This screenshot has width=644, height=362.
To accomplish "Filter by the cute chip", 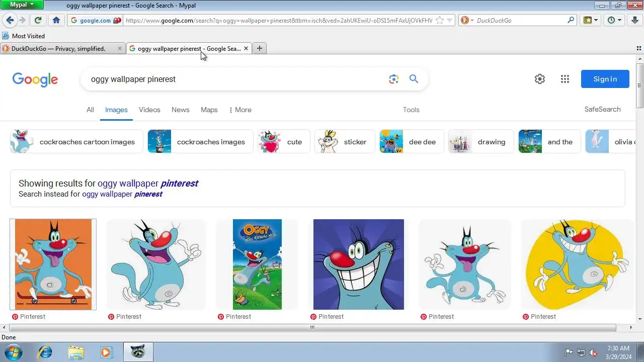I will click(x=284, y=142).
